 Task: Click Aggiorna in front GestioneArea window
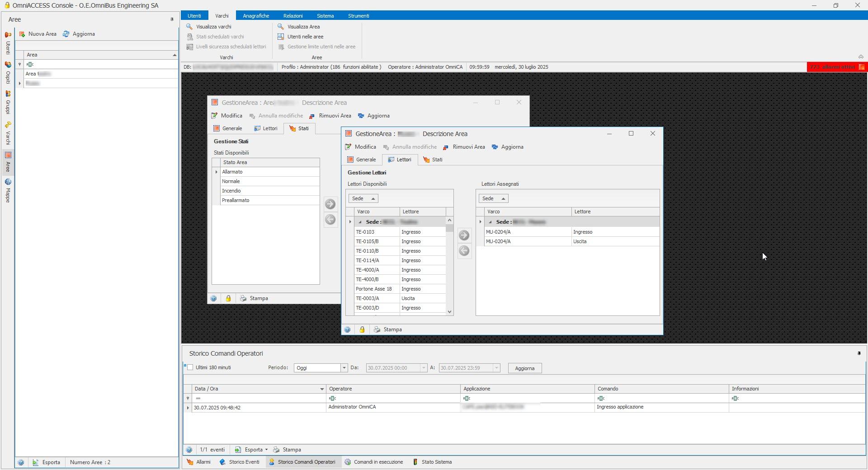[x=507, y=147]
